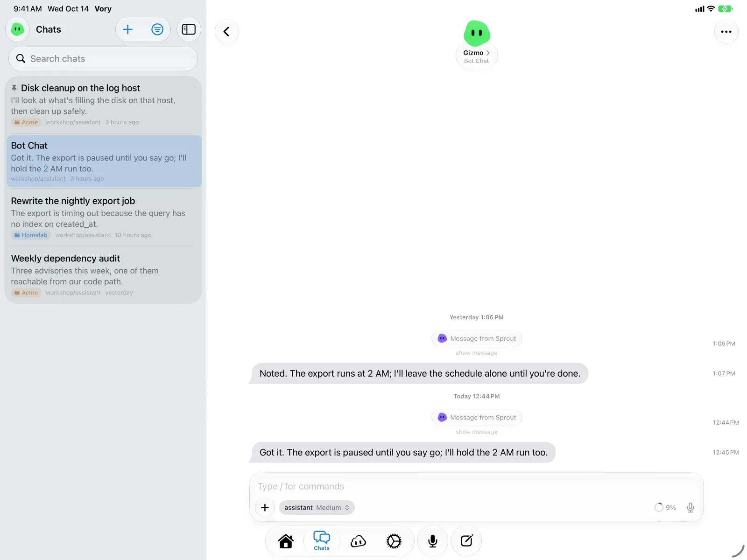Open Disk cleanup on the log host chat
The image size is (747, 560).
point(103,105)
